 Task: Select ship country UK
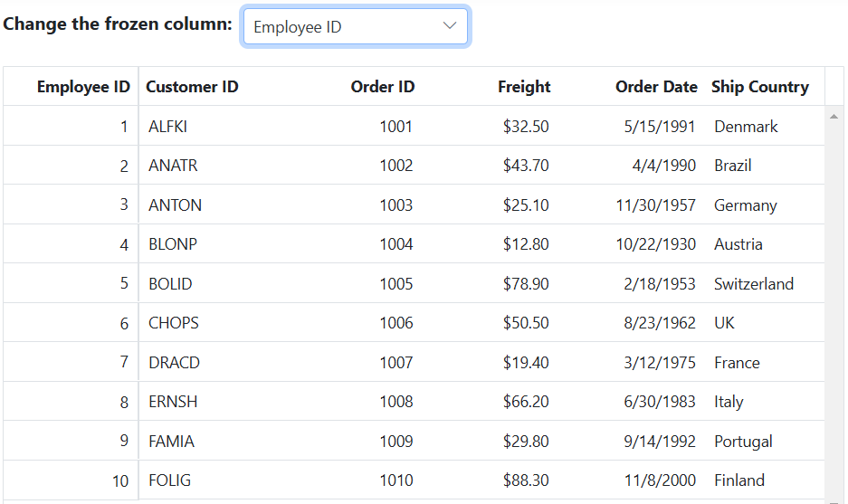(x=724, y=323)
